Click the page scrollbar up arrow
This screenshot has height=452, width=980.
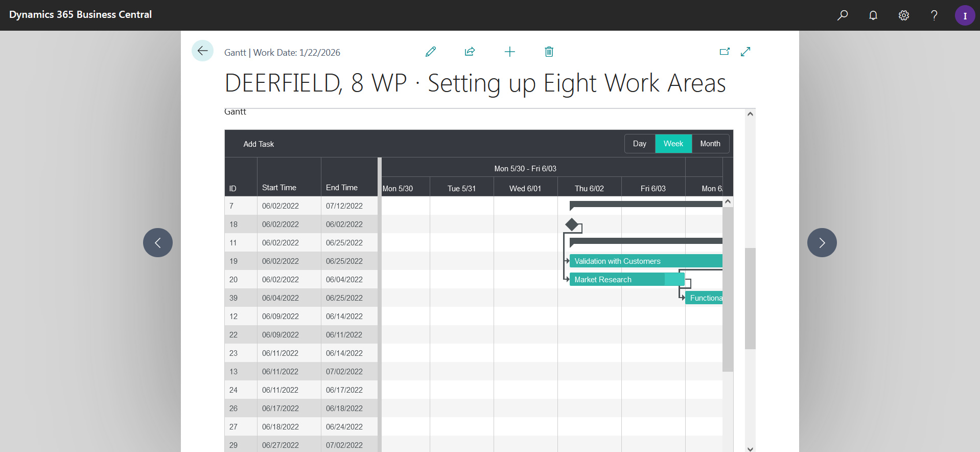(x=750, y=114)
